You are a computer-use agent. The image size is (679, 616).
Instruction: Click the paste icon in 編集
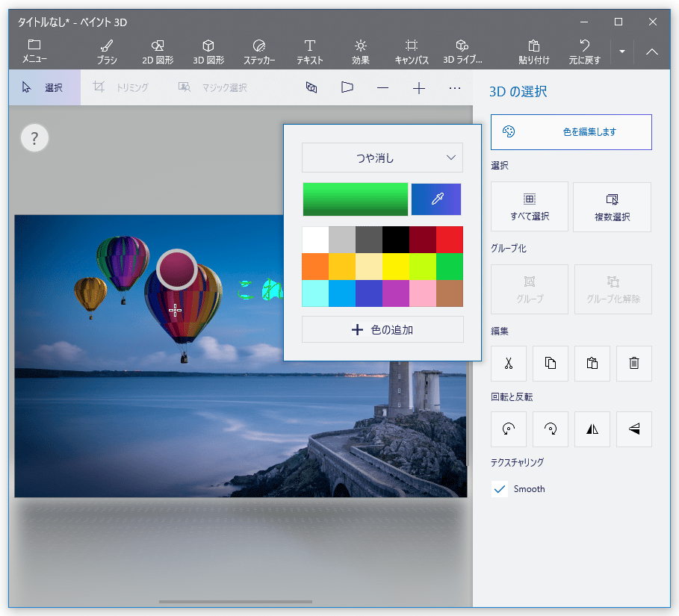pos(592,363)
